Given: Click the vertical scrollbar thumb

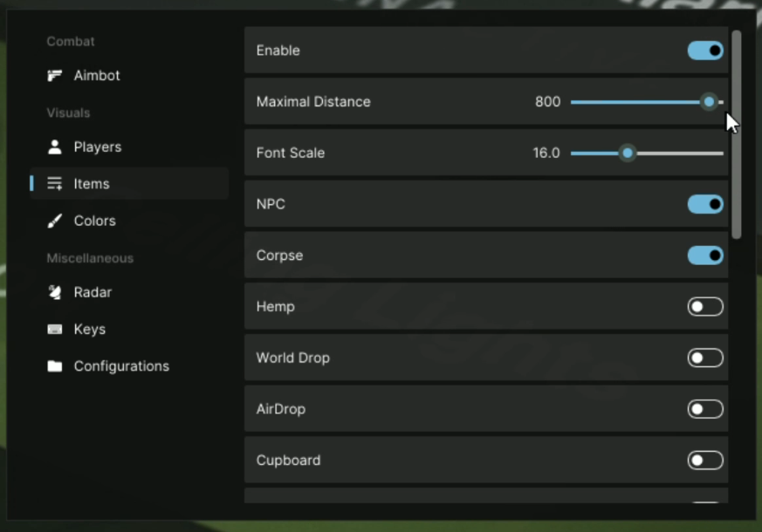Looking at the screenshot, I should pos(737,135).
